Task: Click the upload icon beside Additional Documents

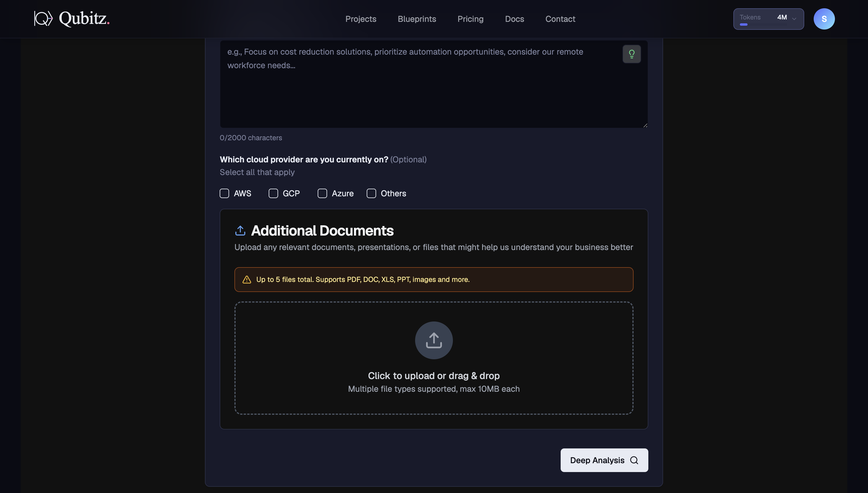Action: tap(240, 231)
